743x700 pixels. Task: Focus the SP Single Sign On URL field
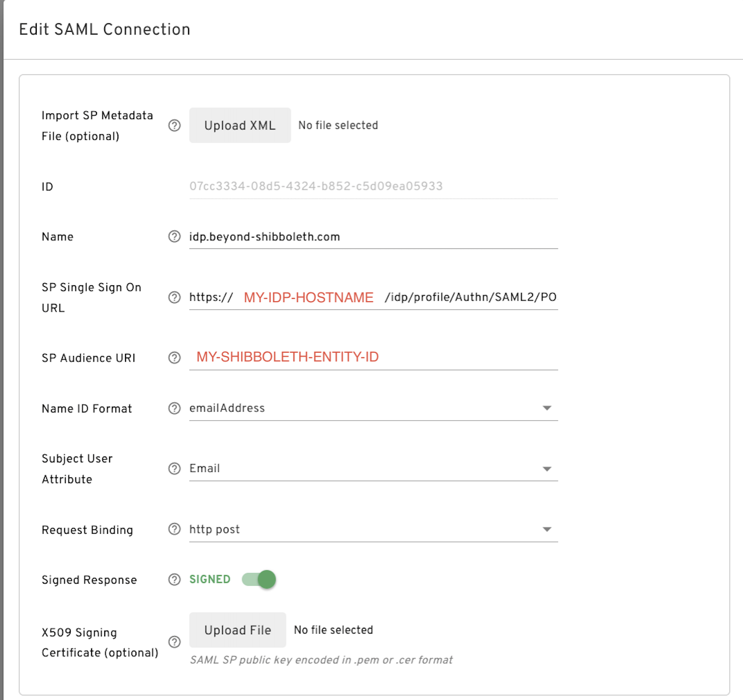373,297
